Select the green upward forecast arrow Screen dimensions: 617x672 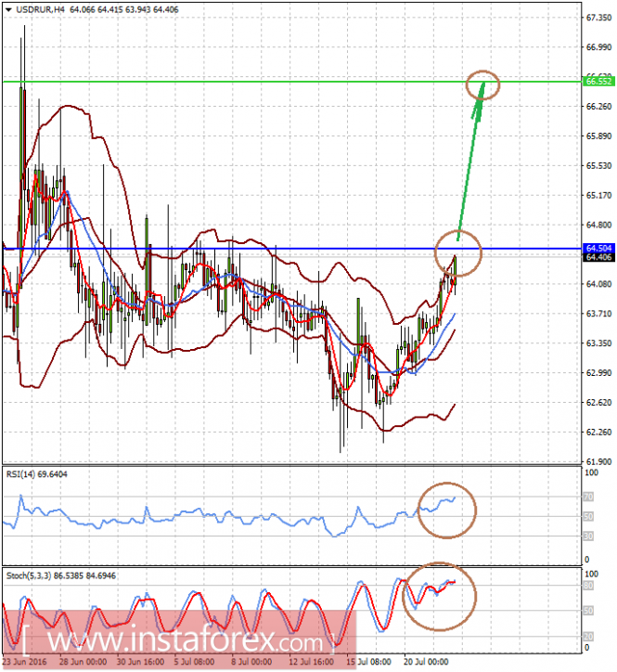(x=471, y=162)
